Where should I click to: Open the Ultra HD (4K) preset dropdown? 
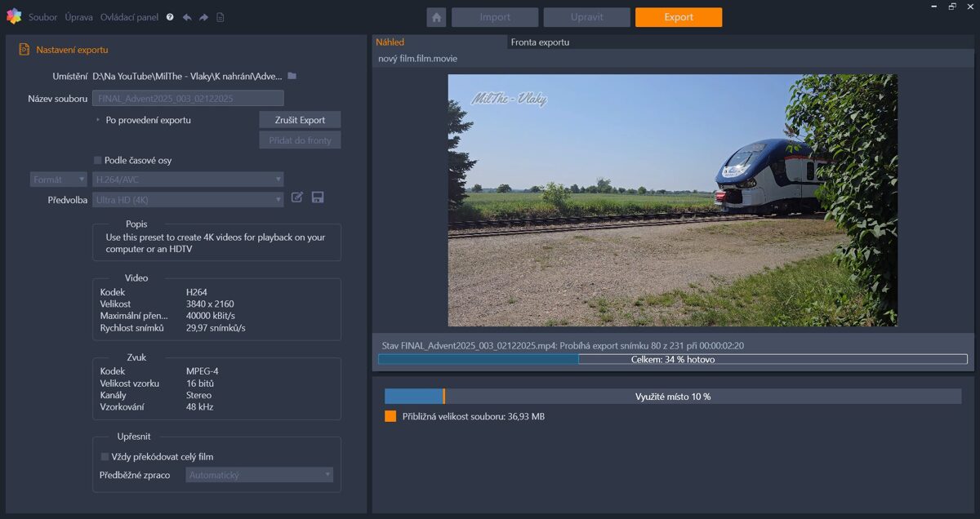[188, 200]
